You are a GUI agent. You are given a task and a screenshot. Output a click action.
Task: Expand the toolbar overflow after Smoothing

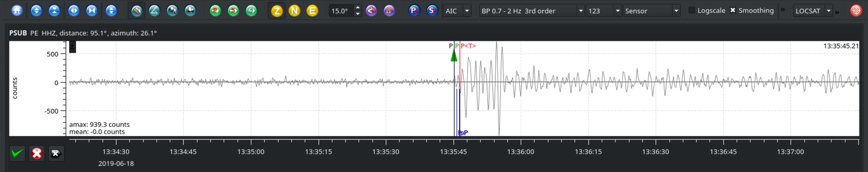(x=783, y=10)
